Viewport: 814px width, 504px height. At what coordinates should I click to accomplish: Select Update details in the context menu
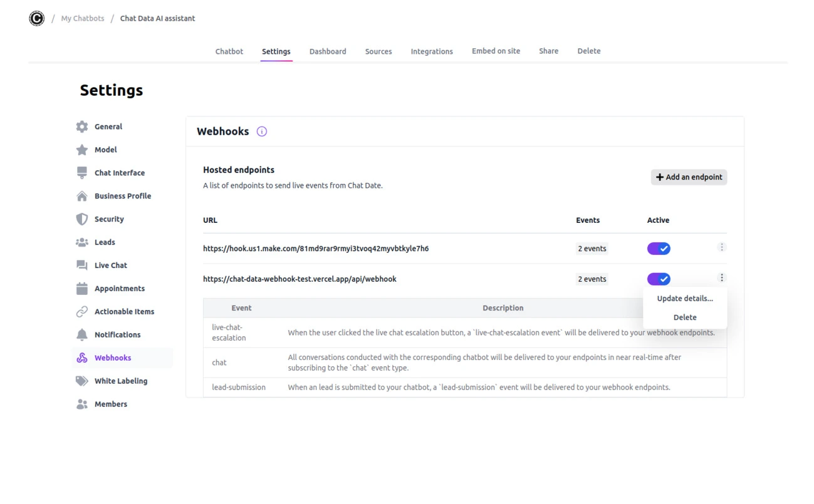(685, 299)
